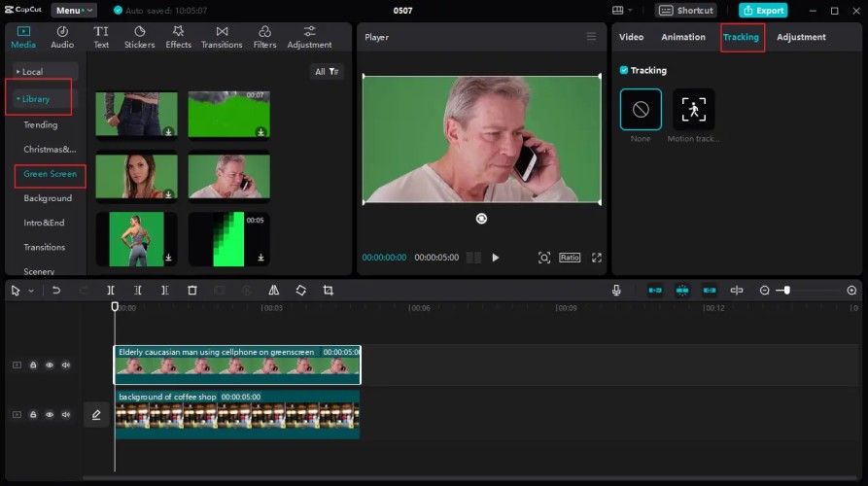Screen dimensions: 868x486
Task: Download the smoke green screen clip 00:07
Action: 260,132
